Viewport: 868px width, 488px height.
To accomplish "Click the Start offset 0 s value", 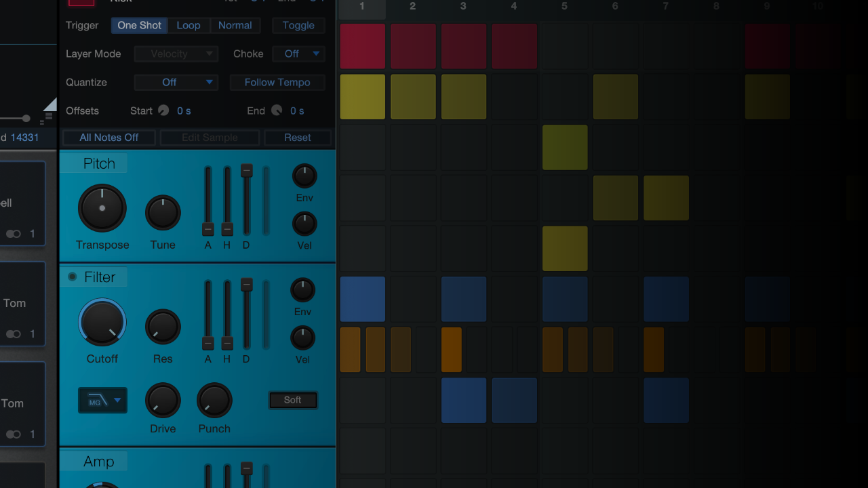I will [x=184, y=110].
